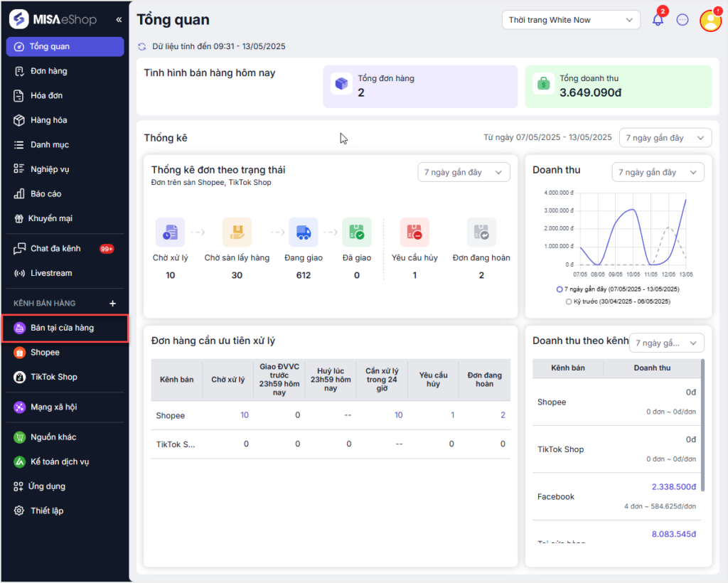Click the Đơn đang hoàn status icon
The width and height of the screenshot is (728, 583).
pos(481,232)
